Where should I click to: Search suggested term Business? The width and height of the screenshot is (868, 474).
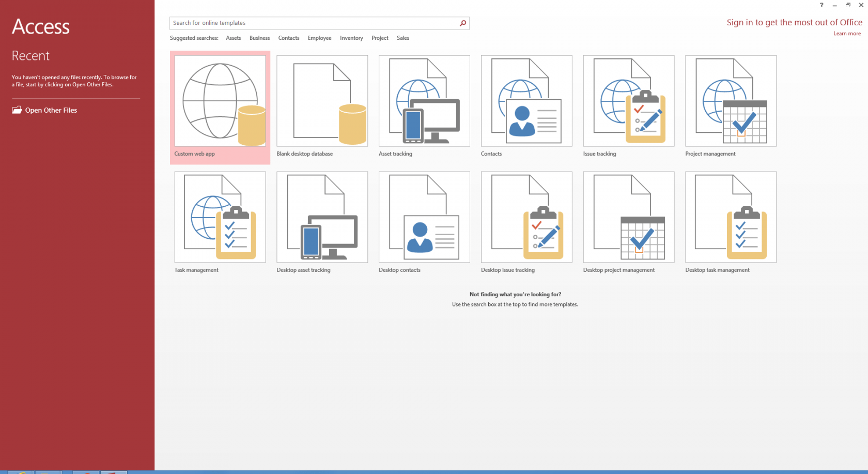click(259, 38)
